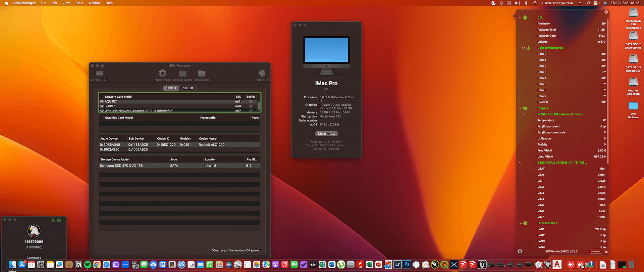Click the network card list scrollbar
The image size is (644, 272).
[259, 106]
